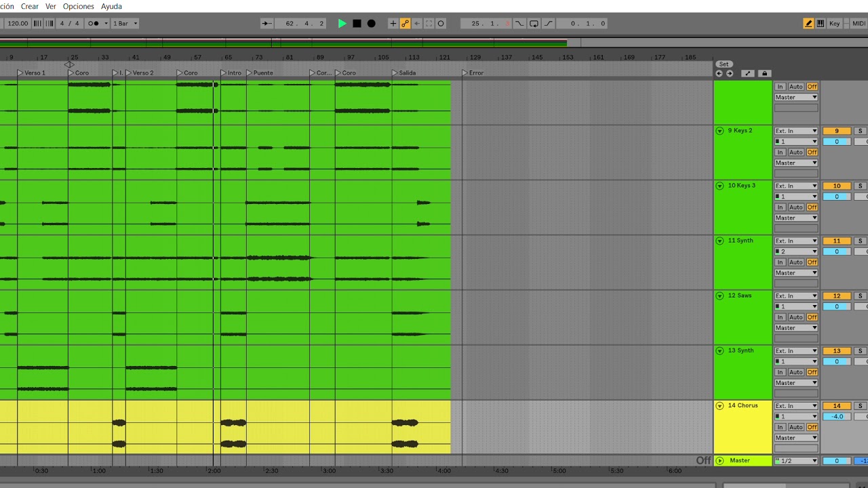
Task: Toggle track activator 14 for Chorus
Action: point(837,406)
